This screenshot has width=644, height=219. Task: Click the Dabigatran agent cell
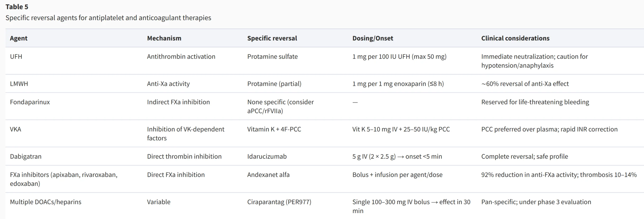click(x=26, y=156)
